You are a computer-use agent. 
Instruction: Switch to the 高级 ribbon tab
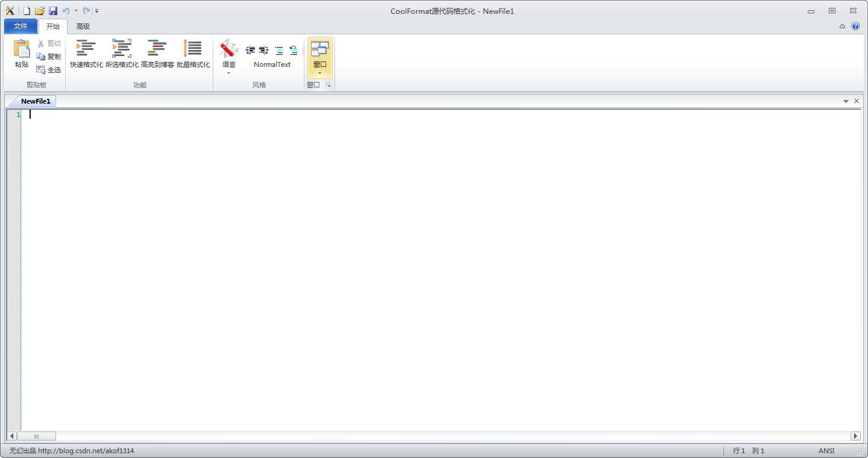(83, 27)
